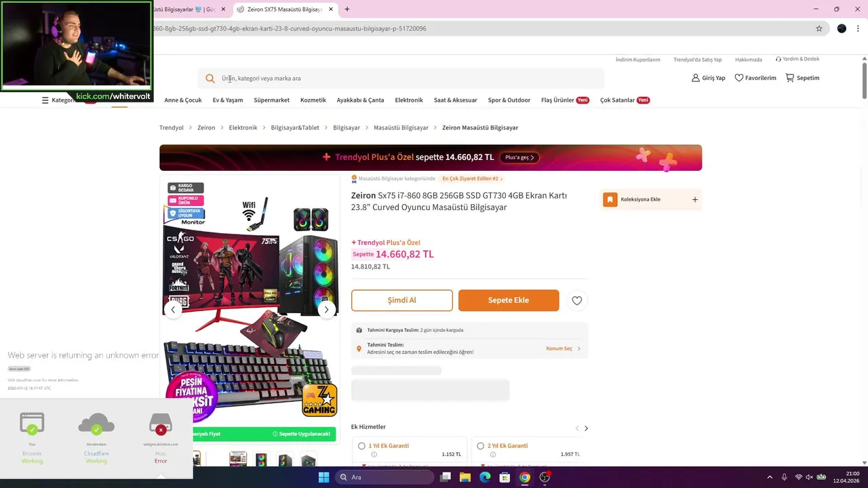Viewport: 868px width, 488px height.
Task: Open Konum Seç location chevron
Action: pyautogui.click(x=578, y=348)
